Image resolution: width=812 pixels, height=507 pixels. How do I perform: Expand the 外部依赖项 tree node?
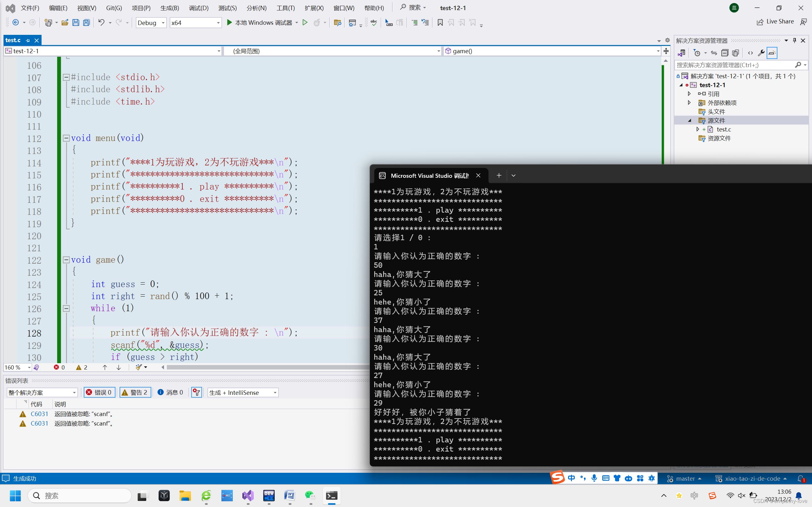coord(689,103)
